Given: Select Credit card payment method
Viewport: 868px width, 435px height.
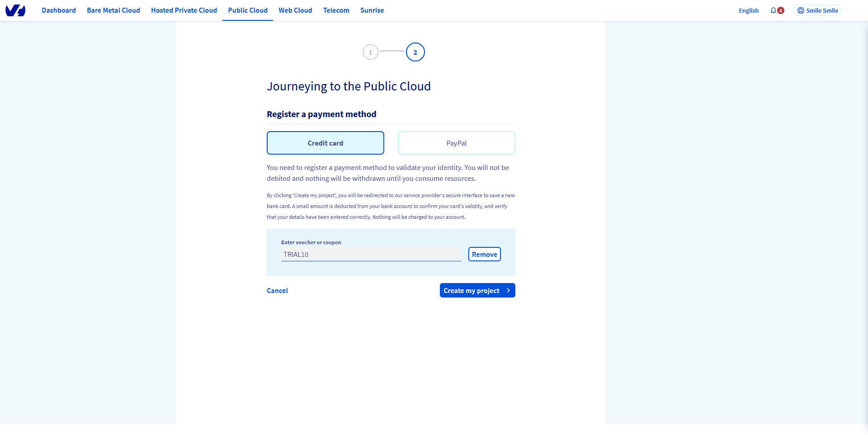Looking at the screenshot, I should pyautogui.click(x=325, y=143).
